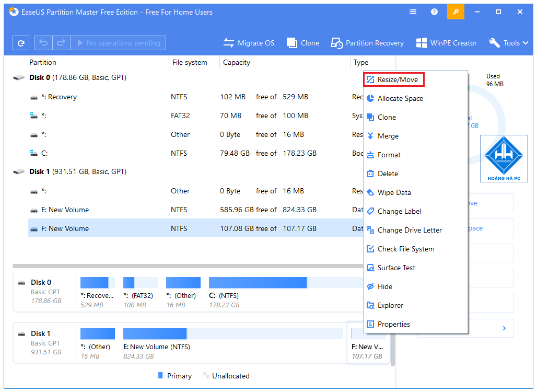Choose Change Drive Letter
Image resolution: width=537 pixels, height=392 pixels.
[410, 230]
